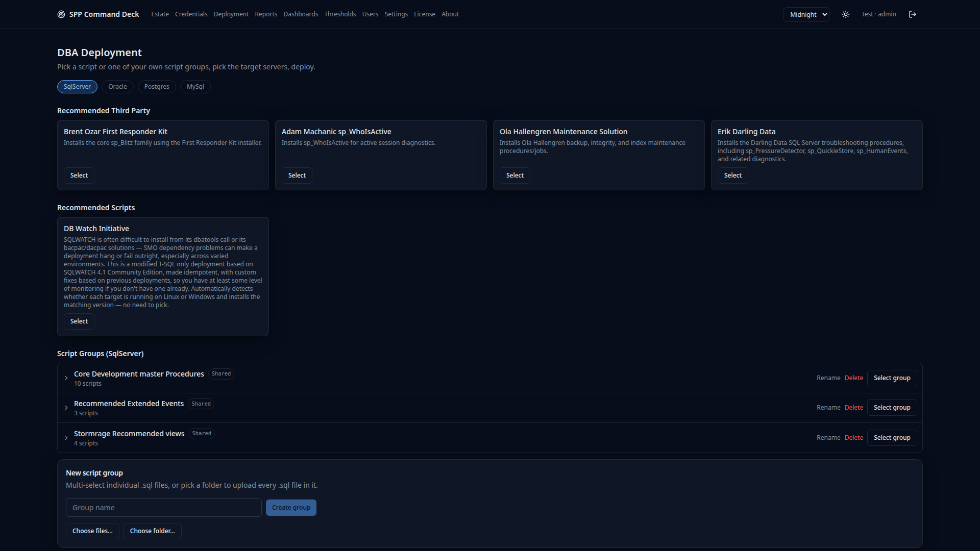The width and height of the screenshot is (980, 551).
Task: Rename Recommended Extended Events group
Action: click(828, 408)
